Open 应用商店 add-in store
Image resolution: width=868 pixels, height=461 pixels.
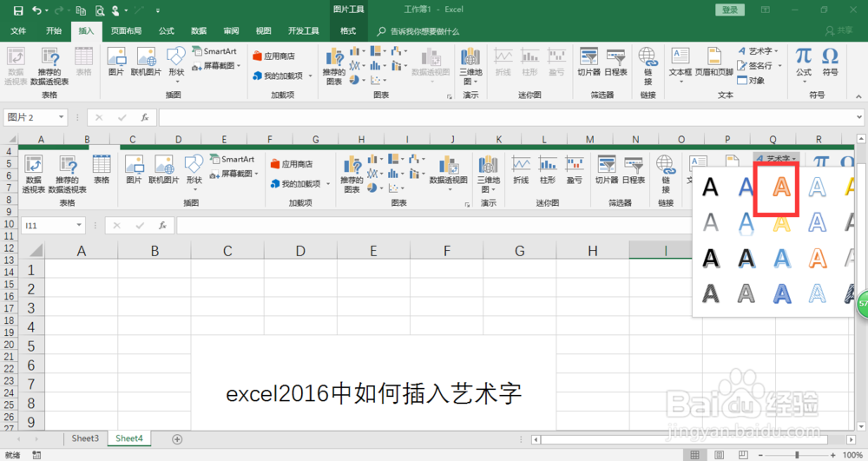click(274, 56)
